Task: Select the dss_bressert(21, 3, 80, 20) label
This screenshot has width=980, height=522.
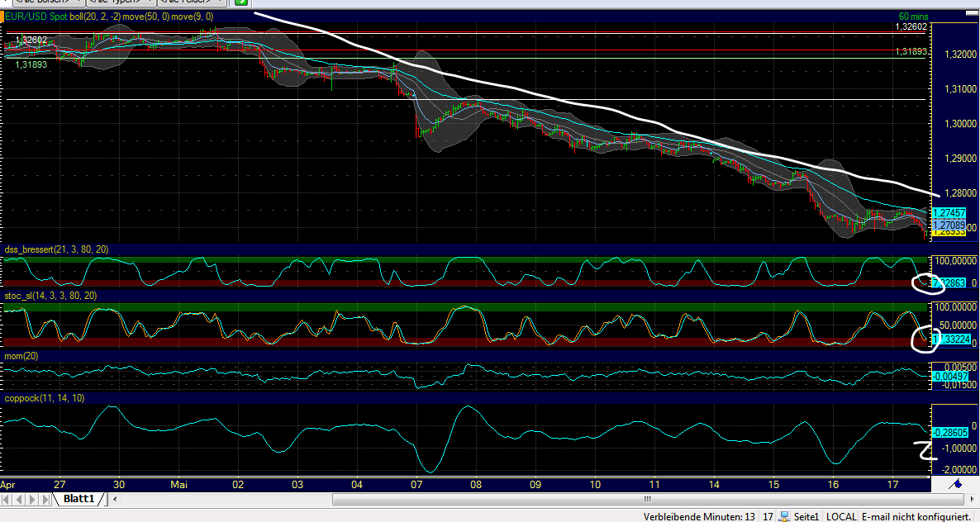Action: (56, 249)
